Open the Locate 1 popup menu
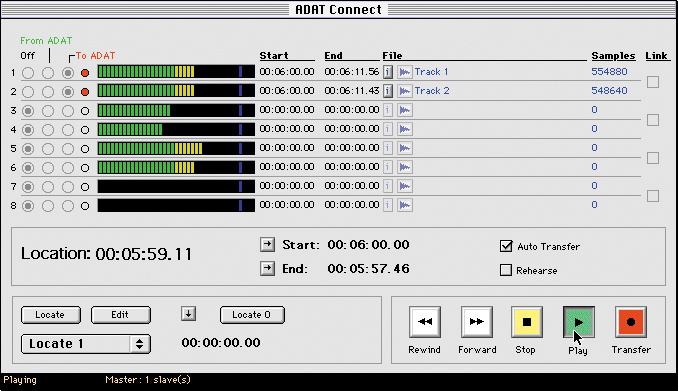This screenshot has height=391, width=678. click(x=86, y=344)
